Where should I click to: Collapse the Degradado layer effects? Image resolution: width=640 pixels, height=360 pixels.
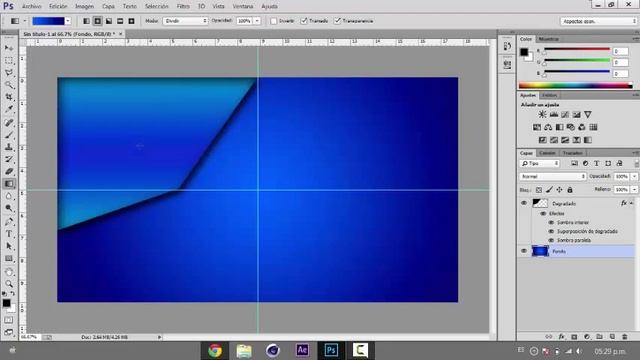tap(631, 203)
